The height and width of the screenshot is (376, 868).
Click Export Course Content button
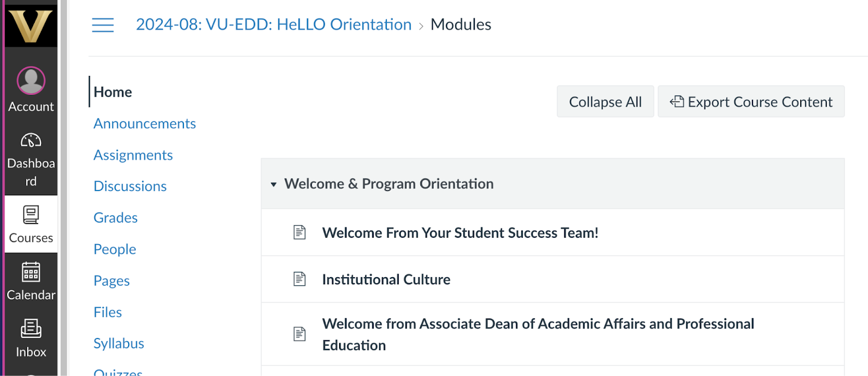[x=751, y=101]
